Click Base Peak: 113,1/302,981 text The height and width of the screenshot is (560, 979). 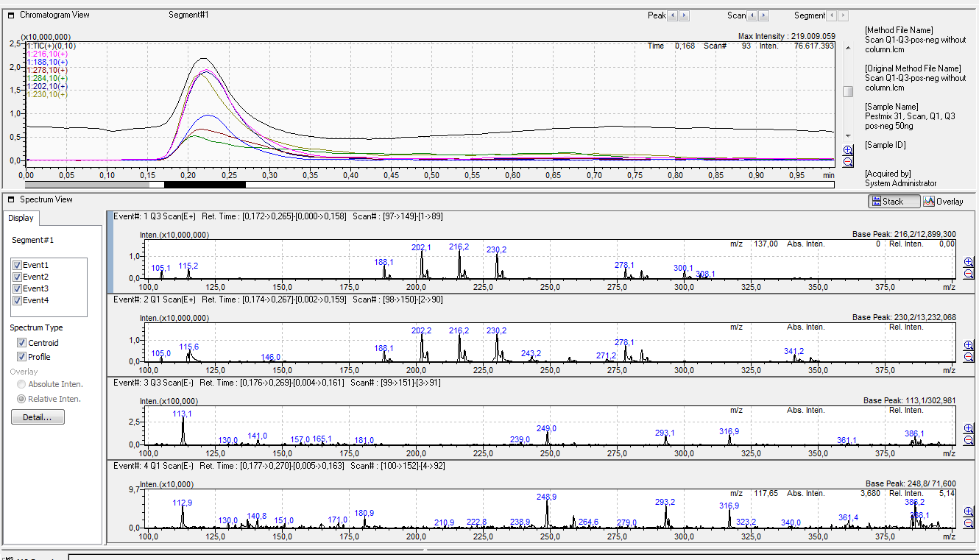tap(910, 401)
